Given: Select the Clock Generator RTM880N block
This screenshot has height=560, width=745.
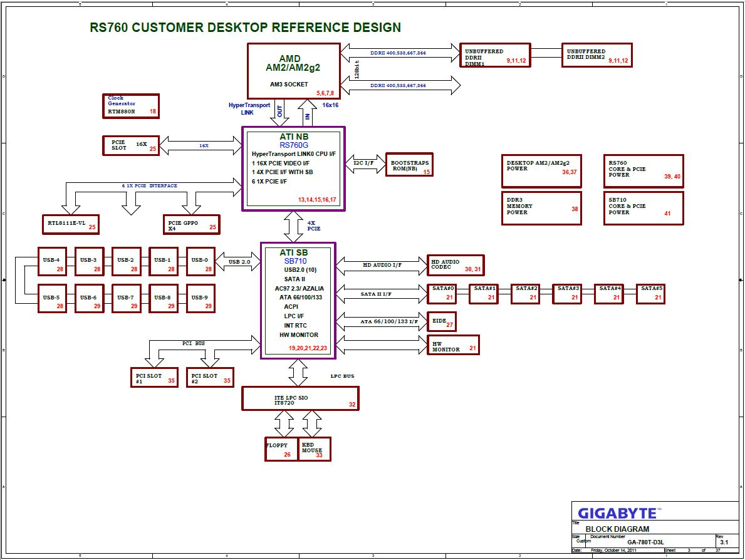Looking at the screenshot, I should coord(131,105).
